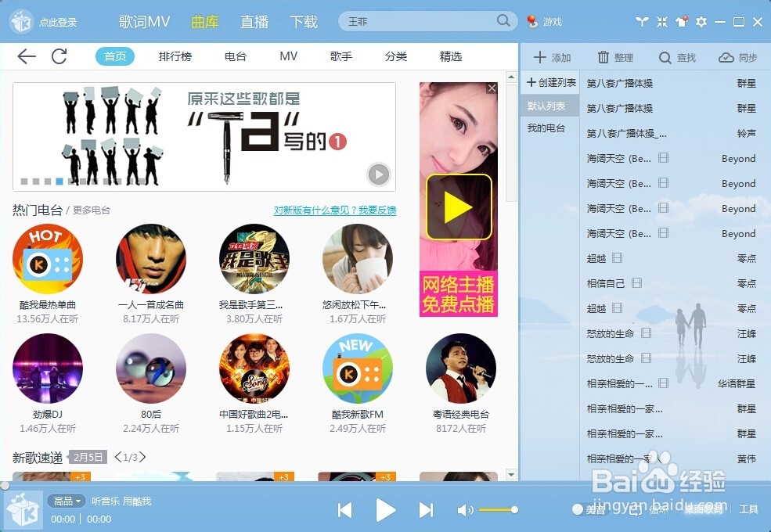The height and width of the screenshot is (532, 771).
Task: Open the MV icon beside 相信自己
Action: coord(637,282)
